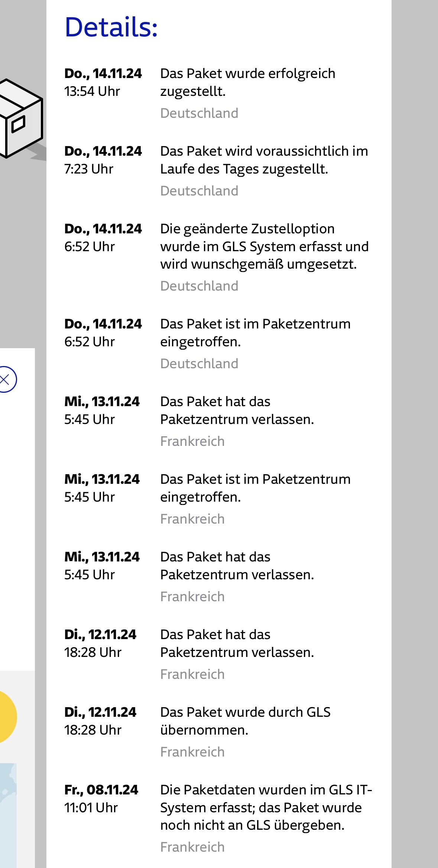
Task: Click the light blue map thumbnail
Action: [x=8, y=814]
